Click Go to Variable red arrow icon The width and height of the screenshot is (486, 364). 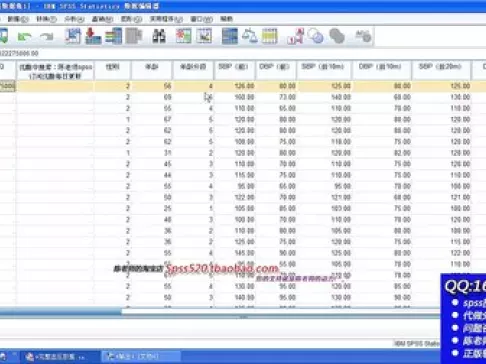93,36
